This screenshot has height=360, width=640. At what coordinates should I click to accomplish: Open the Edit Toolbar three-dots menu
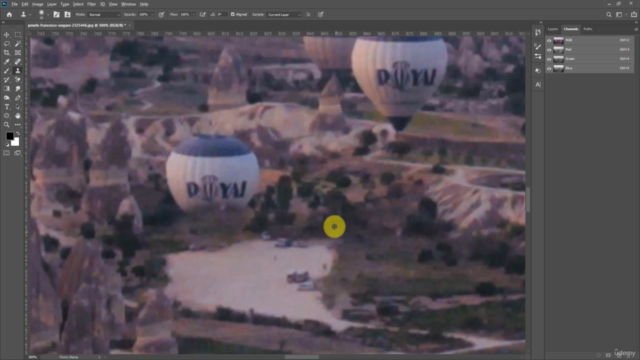(18, 124)
